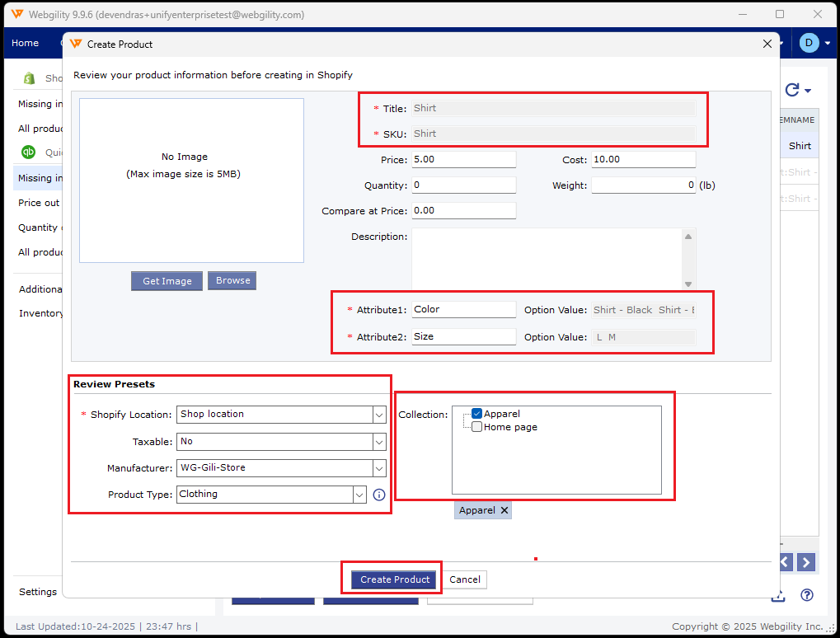
Task: Uncheck the Apparel collection checkbox
Action: click(x=476, y=414)
